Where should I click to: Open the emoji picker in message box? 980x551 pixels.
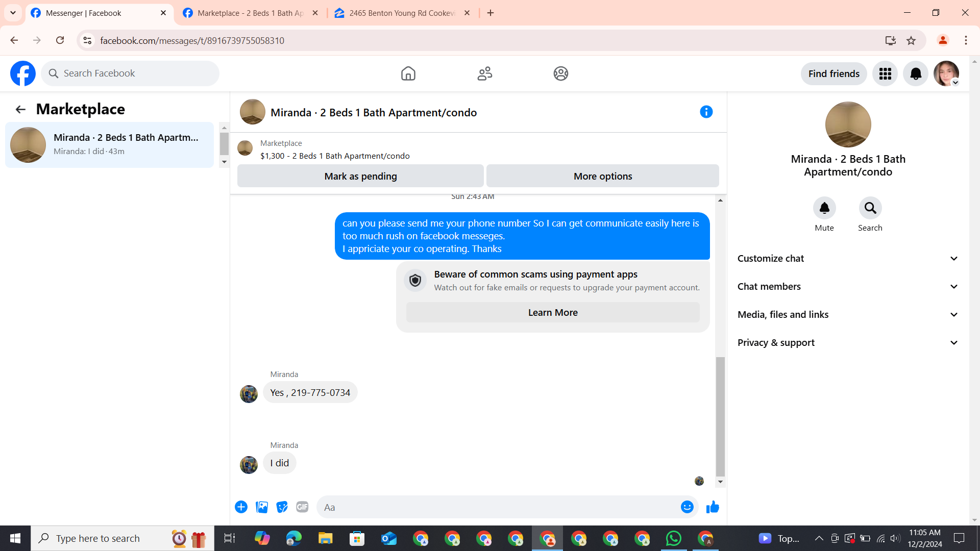coord(687,507)
